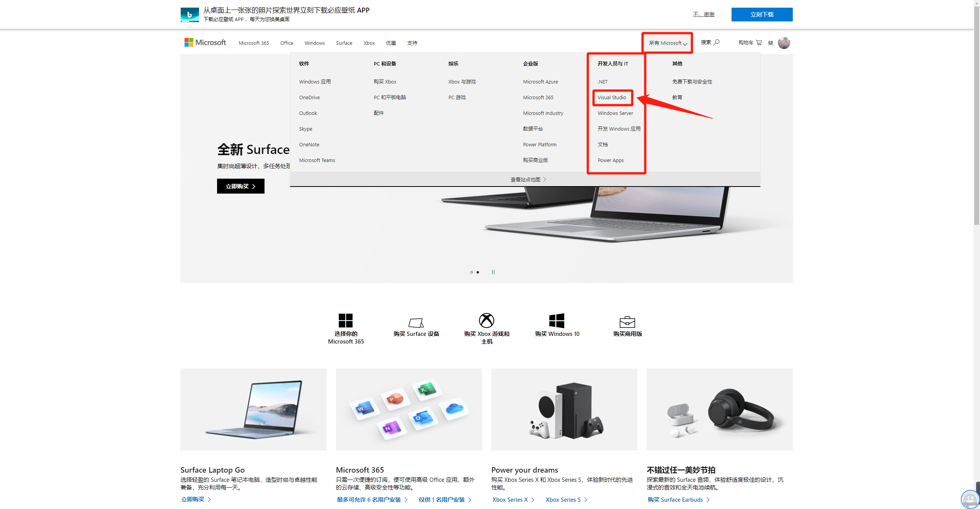Viewport: 980px width, 509px height.
Task: Open the shopping cart icon
Action: pos(759,43)
